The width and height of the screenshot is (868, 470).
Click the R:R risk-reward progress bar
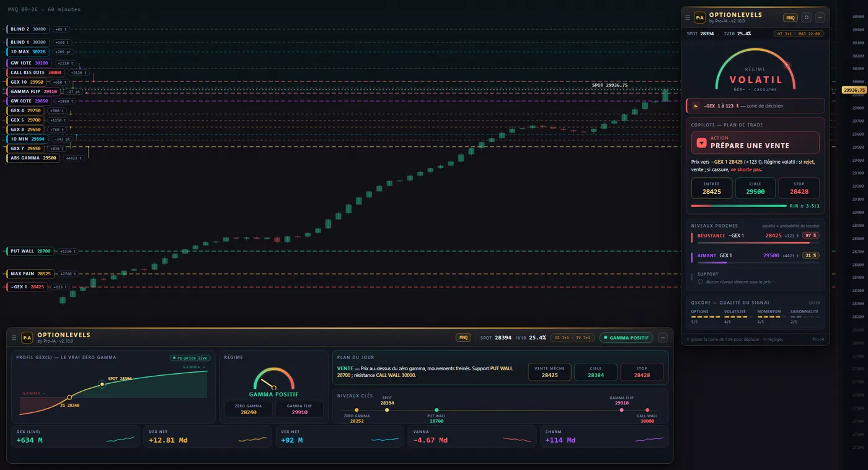click(739, 206)
